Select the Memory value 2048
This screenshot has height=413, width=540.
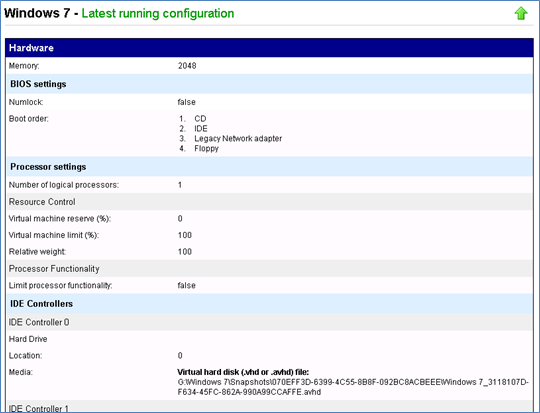coord(187,66)
